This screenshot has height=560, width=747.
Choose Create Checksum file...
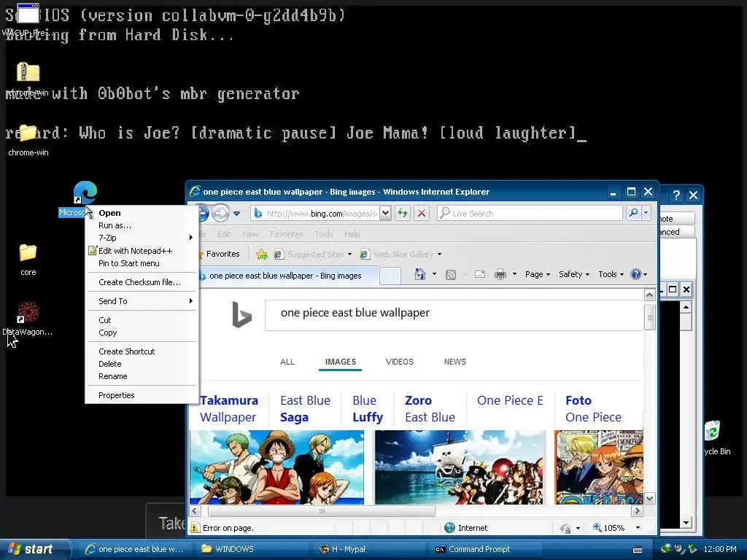[x=141, y=282]
